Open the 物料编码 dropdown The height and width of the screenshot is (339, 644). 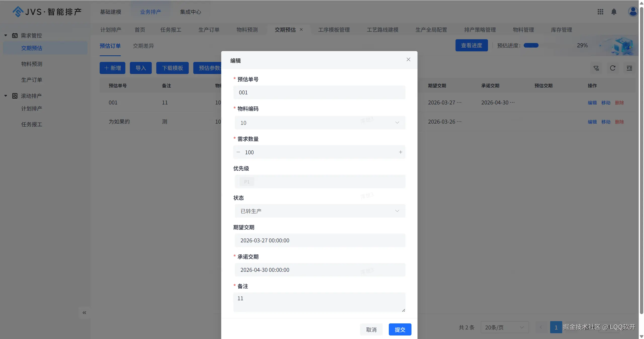point(320,123)
